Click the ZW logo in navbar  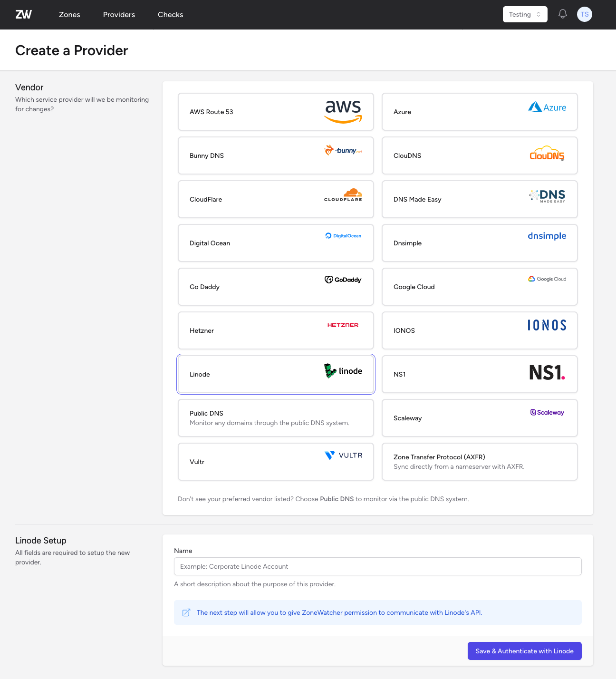point(24,14)
